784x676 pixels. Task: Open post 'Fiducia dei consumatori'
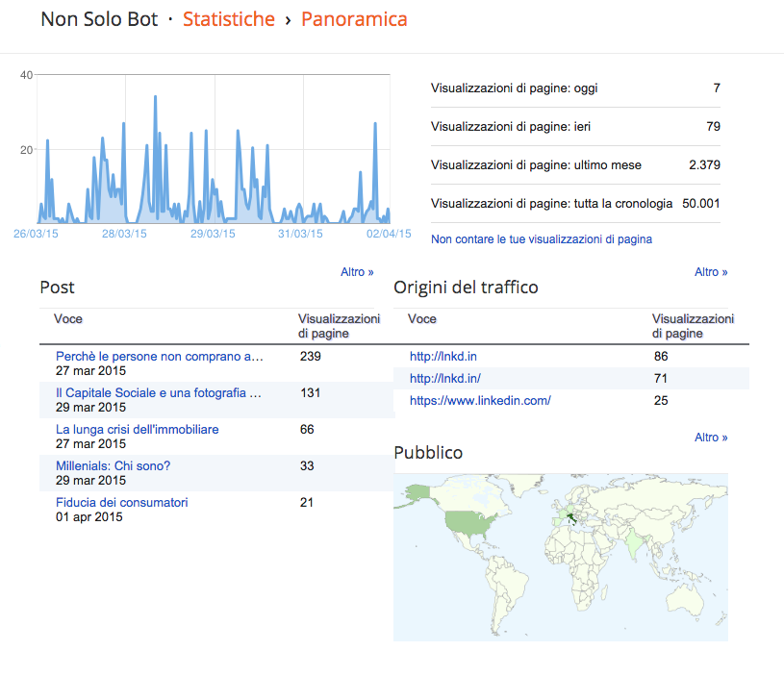coord(122,502)
